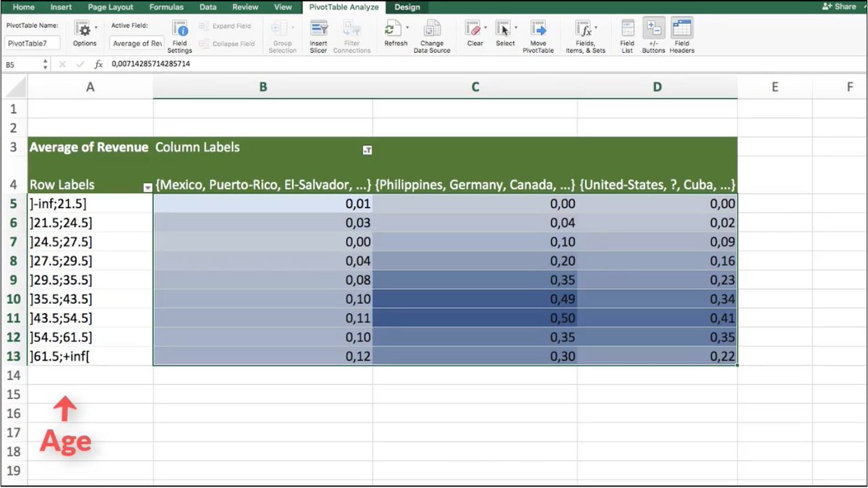Click the Collapse Field button

[x=227, y=44]
